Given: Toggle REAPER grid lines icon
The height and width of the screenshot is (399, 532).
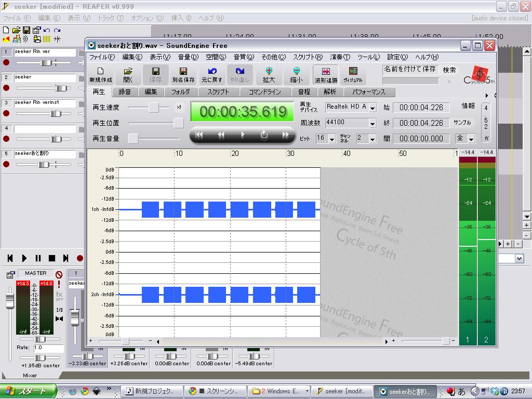Looking at the screenshot, I should (x=46, y=39).
